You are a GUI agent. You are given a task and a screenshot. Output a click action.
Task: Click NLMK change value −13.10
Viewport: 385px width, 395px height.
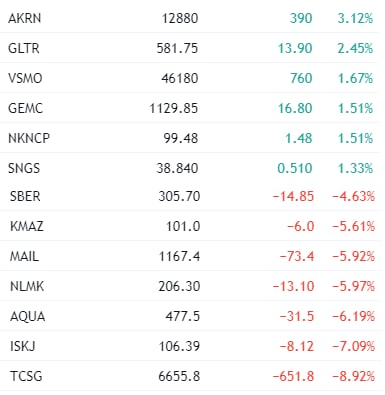[x=293, y=286]
